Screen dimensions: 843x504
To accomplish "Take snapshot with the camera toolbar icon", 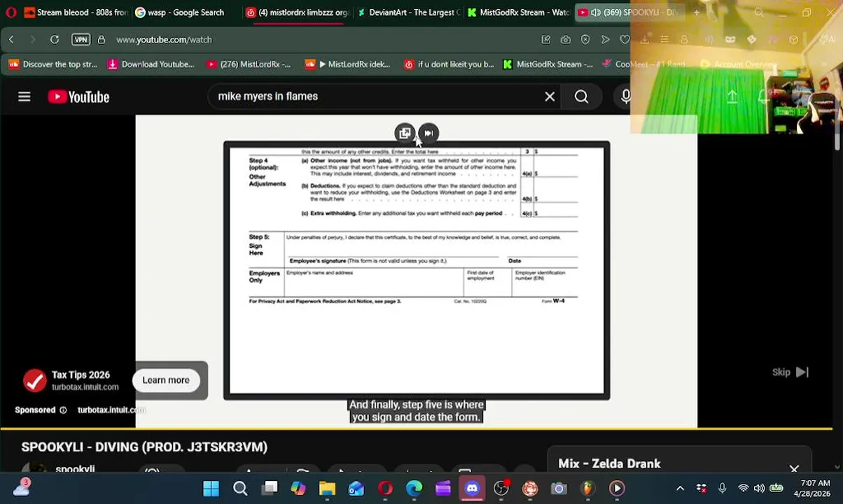I will coord(565,40).
